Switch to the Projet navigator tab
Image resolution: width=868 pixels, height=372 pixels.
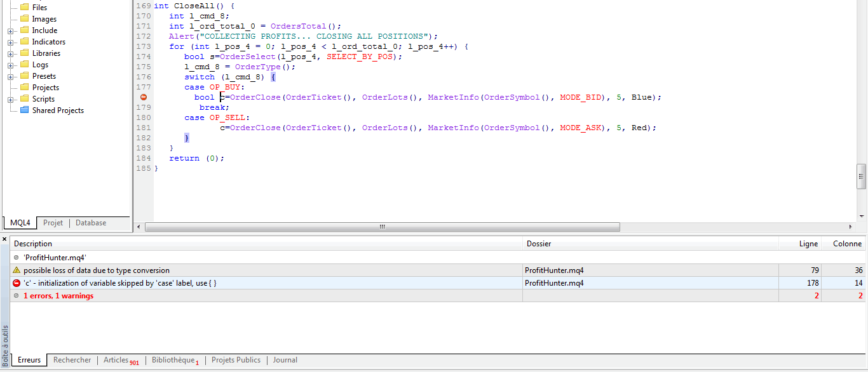coord(53,223)
